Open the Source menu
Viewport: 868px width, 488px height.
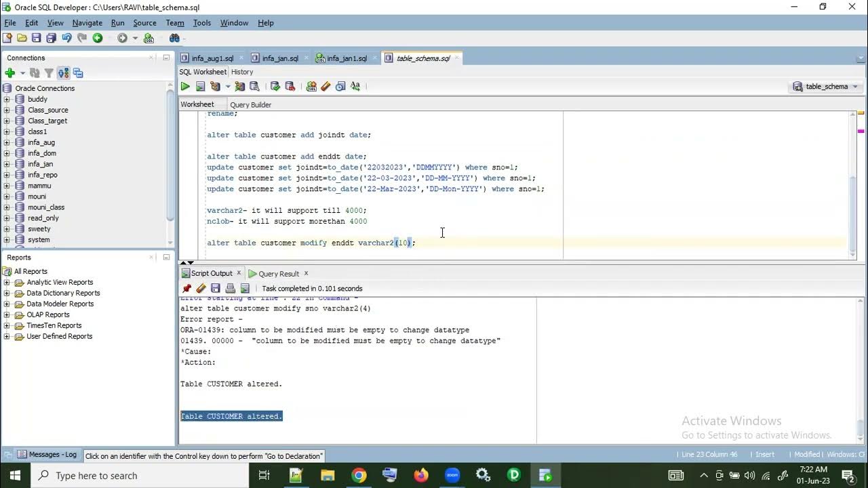tap(144, 23)
